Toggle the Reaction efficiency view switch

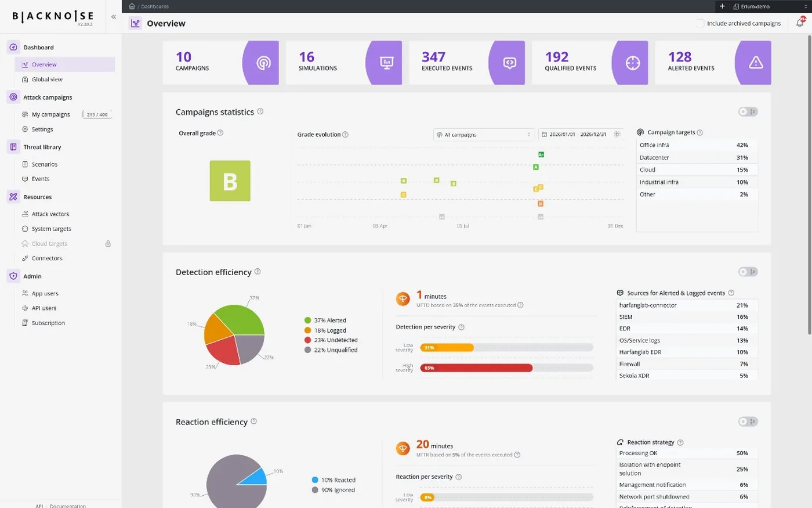748,421
